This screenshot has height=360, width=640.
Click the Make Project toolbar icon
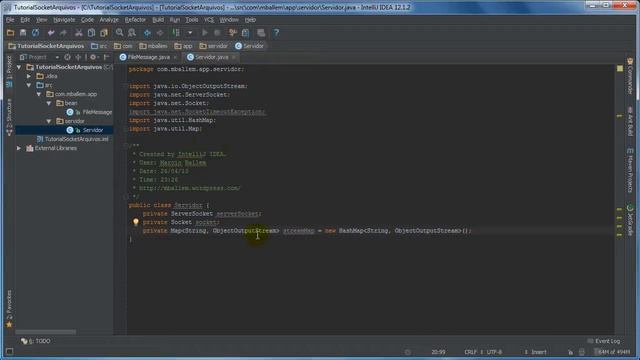(x=176, y=33)
